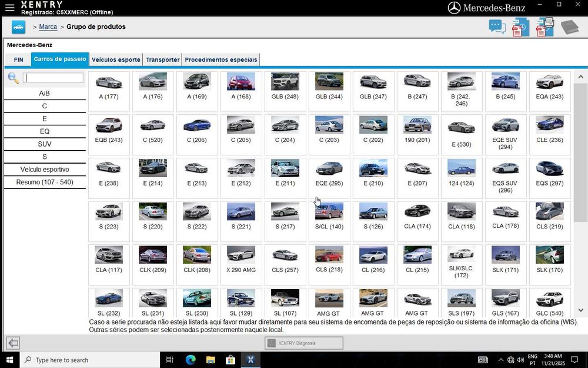Click the magnifier search icon
The image size is (588, 368).
coord(13,78)
